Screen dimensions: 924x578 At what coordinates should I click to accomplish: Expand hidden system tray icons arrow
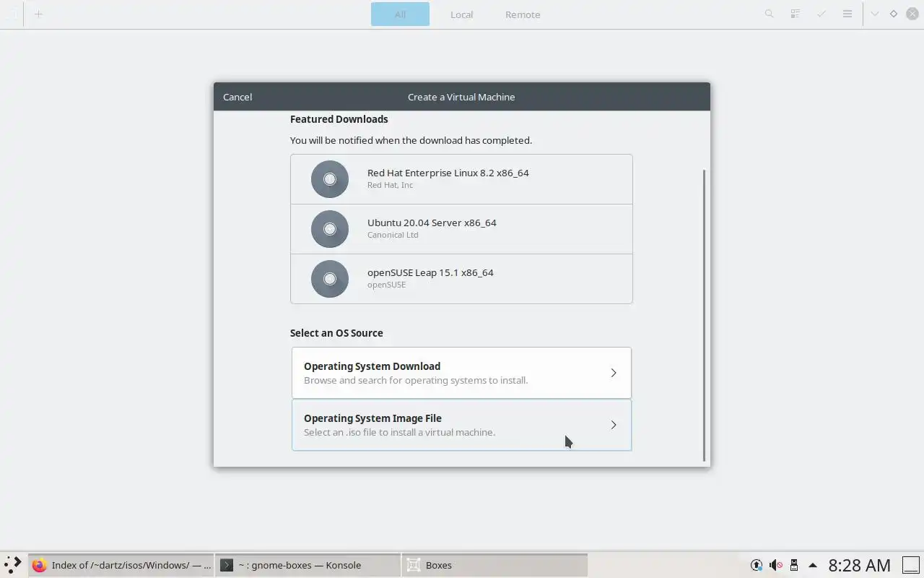click(813, 565)
